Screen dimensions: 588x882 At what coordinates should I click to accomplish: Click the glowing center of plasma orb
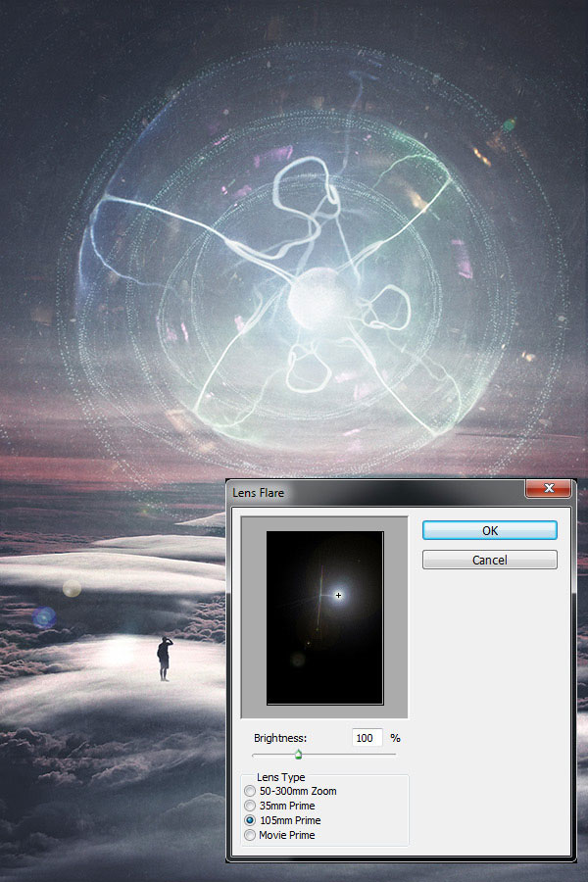pyautogui.click(x=312, y=303)
